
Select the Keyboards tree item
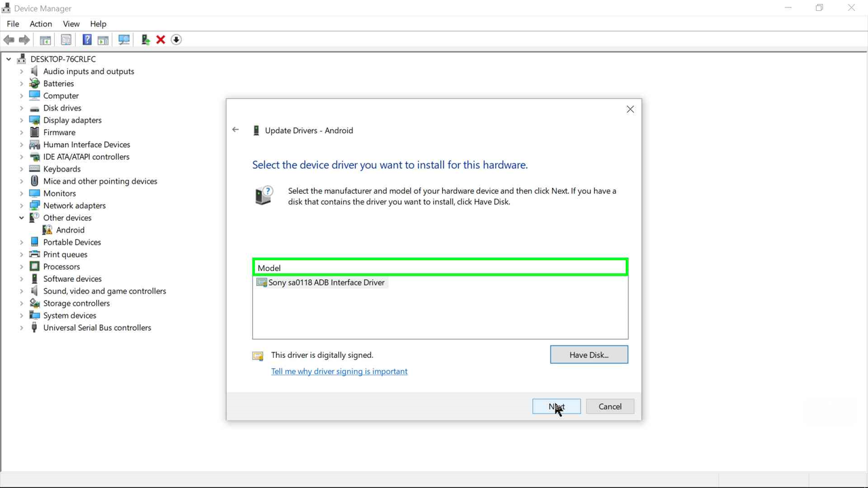point(62,169)
